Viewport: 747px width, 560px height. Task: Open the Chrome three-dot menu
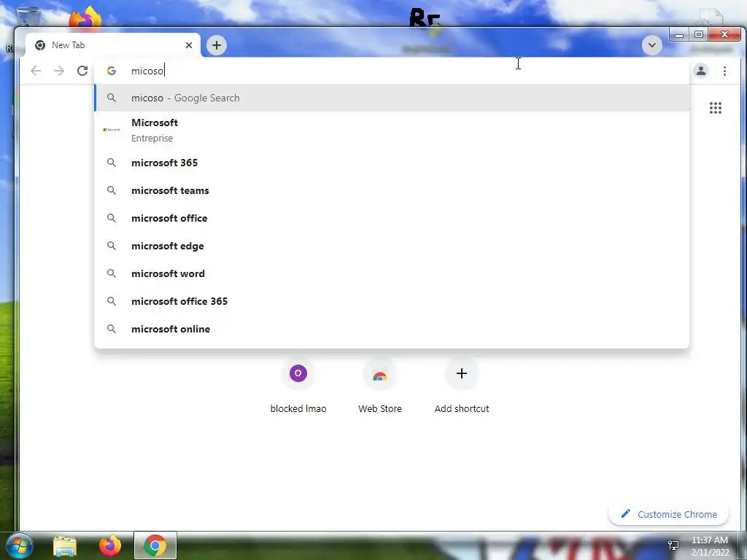(724, 71)
